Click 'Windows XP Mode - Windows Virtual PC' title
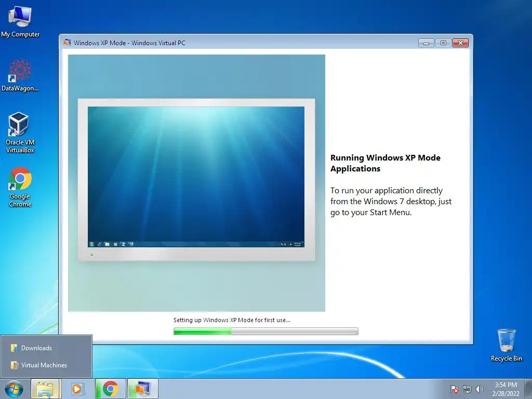 pyautogui.click(x=129, y=43)
